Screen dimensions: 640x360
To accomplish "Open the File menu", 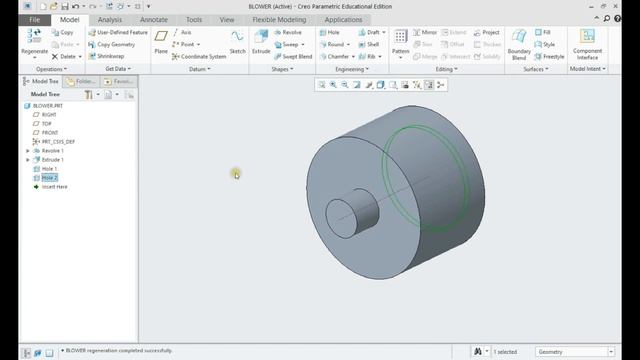I will point(35,20).
